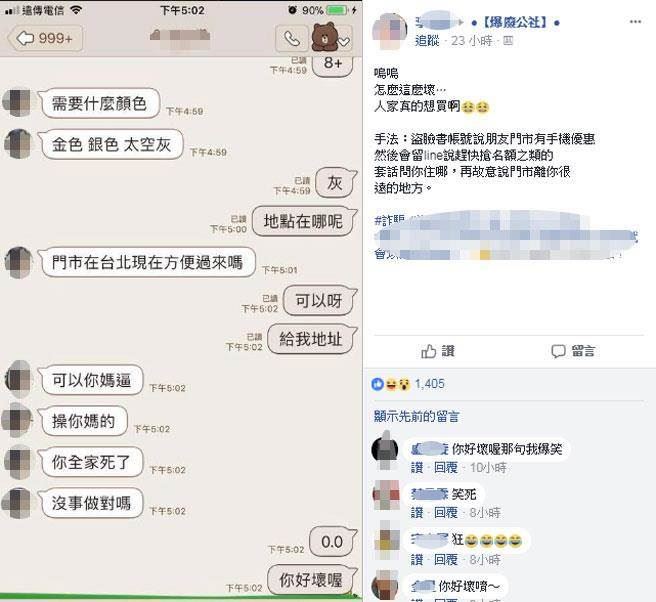The image size is (656, 602).
Task: Tap the 8+ message bubble at top
Action: point(333,64)
